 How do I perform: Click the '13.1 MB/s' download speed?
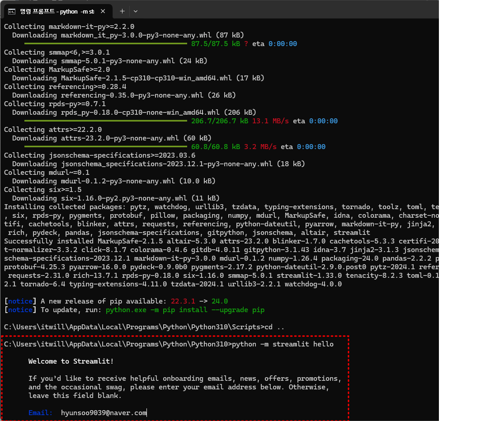coord(270,121)
